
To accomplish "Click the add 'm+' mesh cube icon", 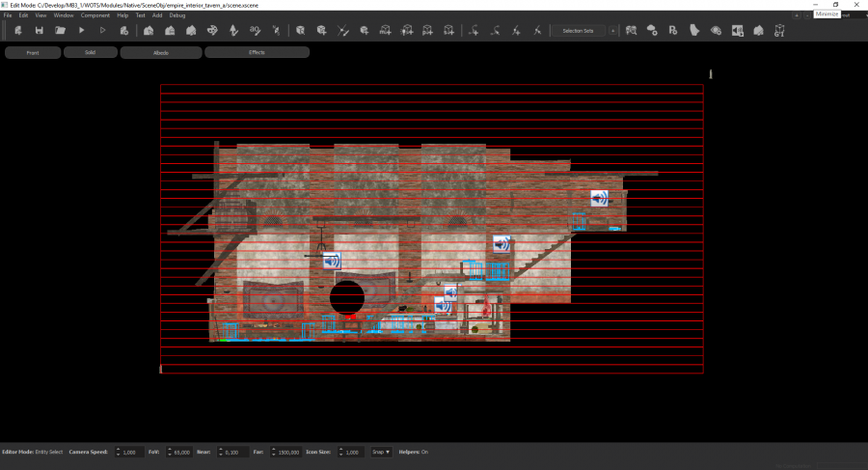I will click(x=385, y=31).
